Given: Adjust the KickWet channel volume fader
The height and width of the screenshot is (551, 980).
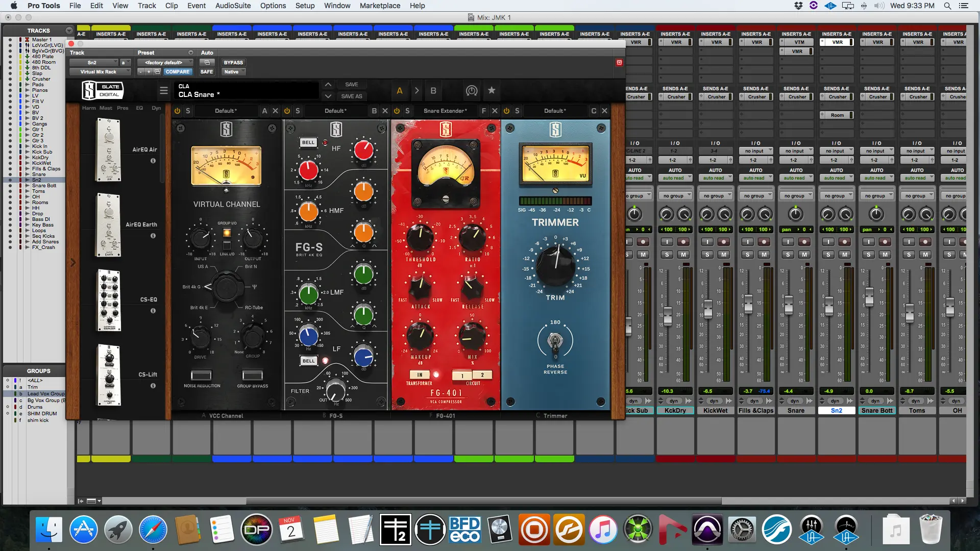Looking at the screenshot, I should tap(707, 309).
